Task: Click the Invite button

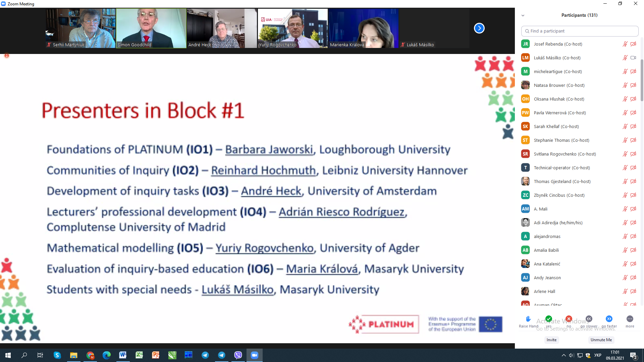Action: (x=551, y=340)
